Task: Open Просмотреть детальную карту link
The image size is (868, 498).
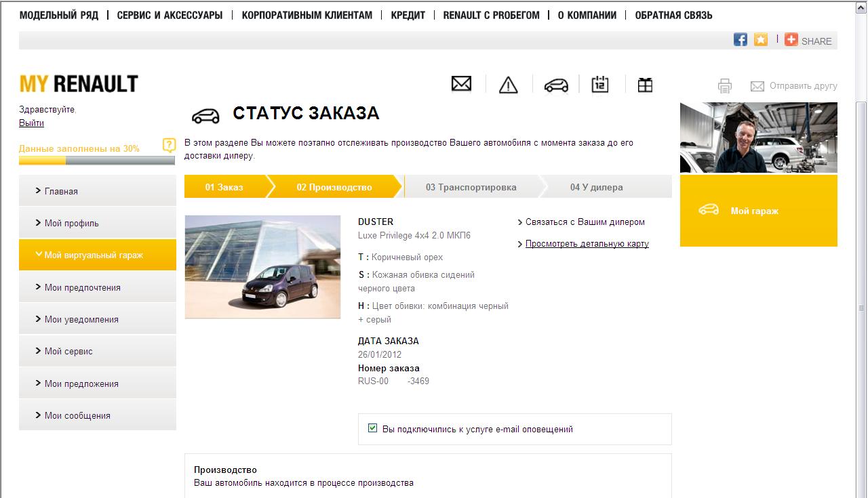Action: [x=587, y=243]
